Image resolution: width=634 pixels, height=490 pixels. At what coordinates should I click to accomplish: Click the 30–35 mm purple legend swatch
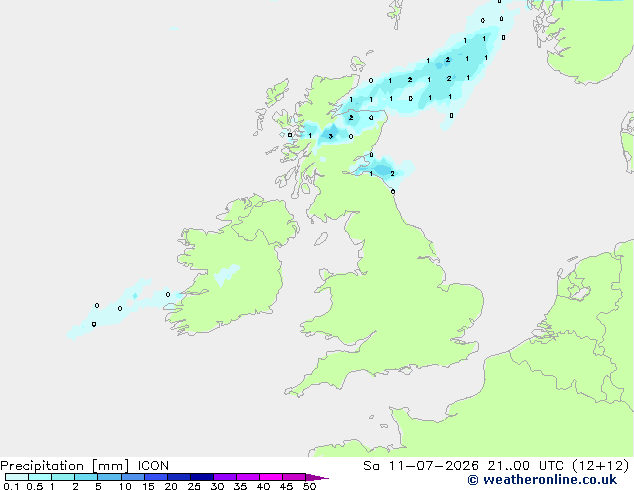(x=225, y=477)
